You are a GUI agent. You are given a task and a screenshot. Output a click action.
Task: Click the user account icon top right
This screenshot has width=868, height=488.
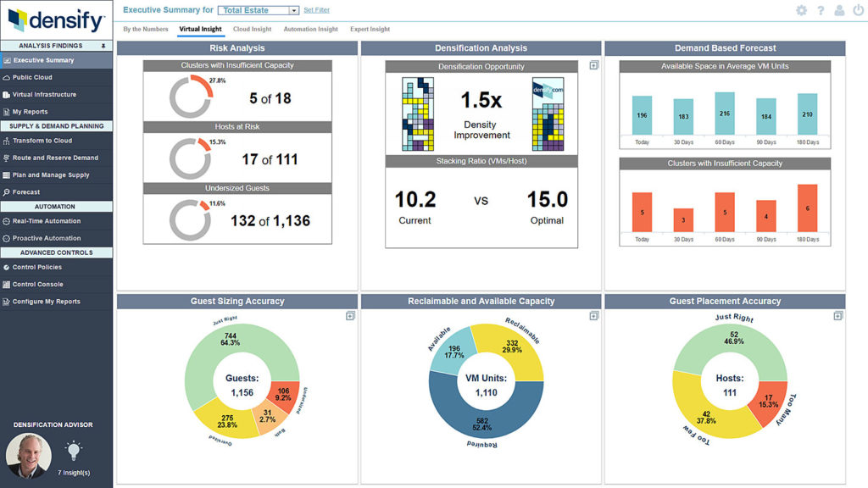pos(840,10)
